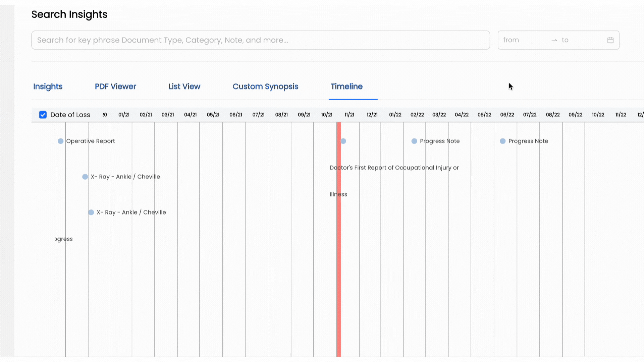The height and width of the screenshot is (362, 644).
Task: Uncheck the Date of Loss checkbox
Action: (x=43, y=114)
